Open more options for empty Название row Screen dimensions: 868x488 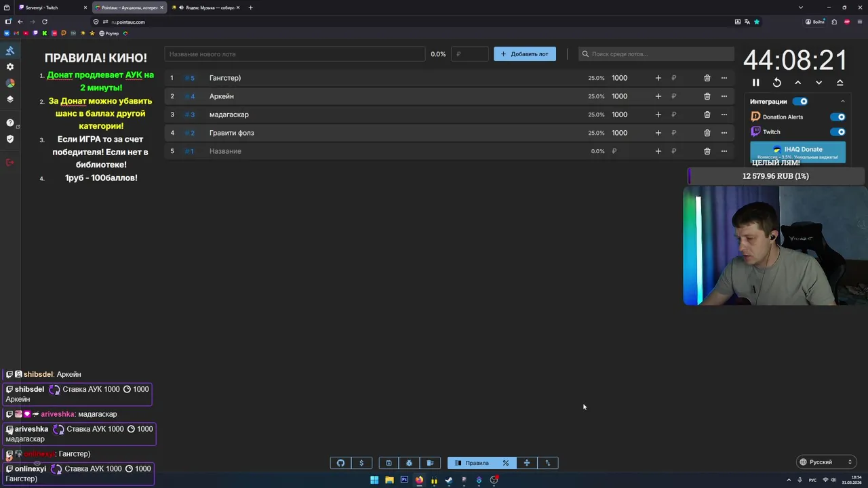724,151
